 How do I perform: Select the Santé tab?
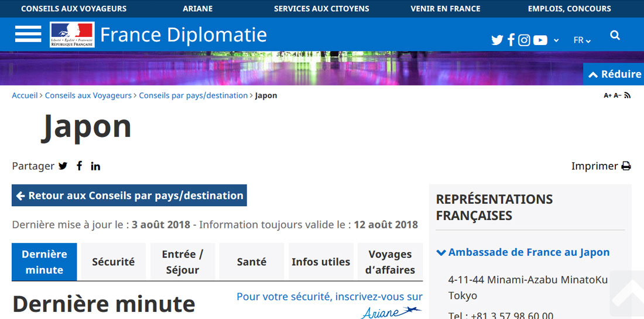252,262
